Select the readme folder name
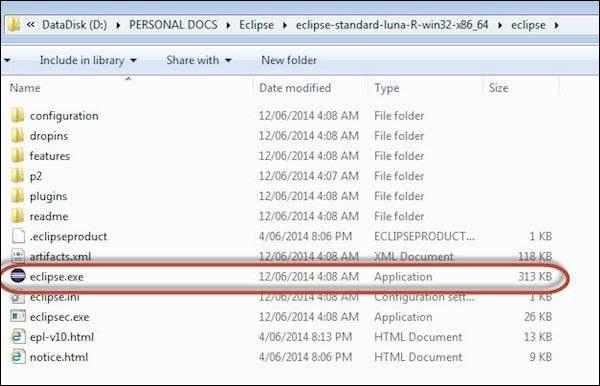 point(49,216)
